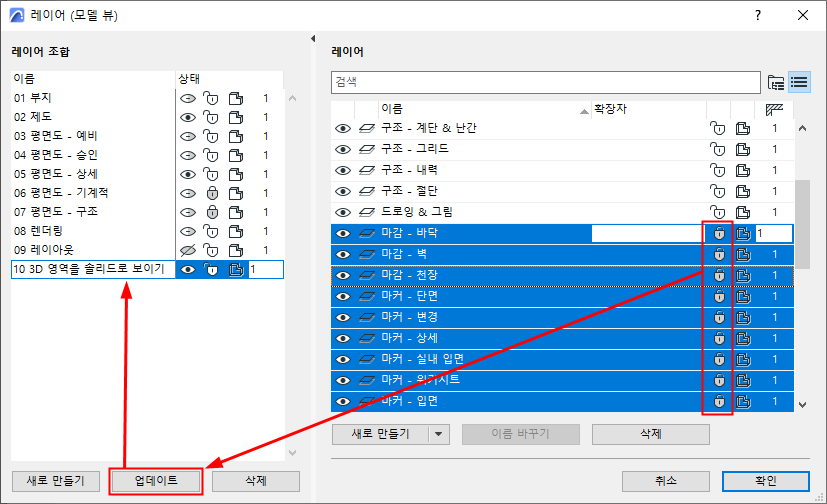Click the layer list scrollbar thumb
The height and width of the screenshot is (504, 827).
click(803, 225)
